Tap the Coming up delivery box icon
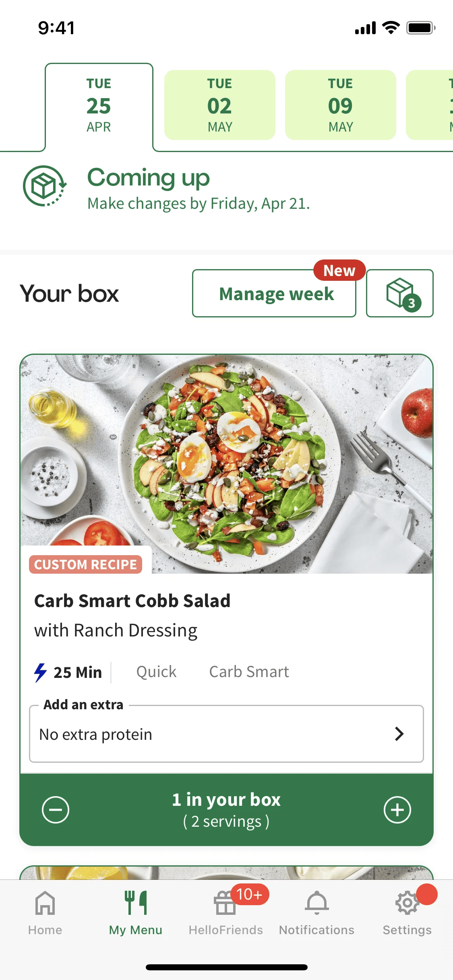Image resolution: width=453 pixels, height=980 pixels. click(45, 186)
